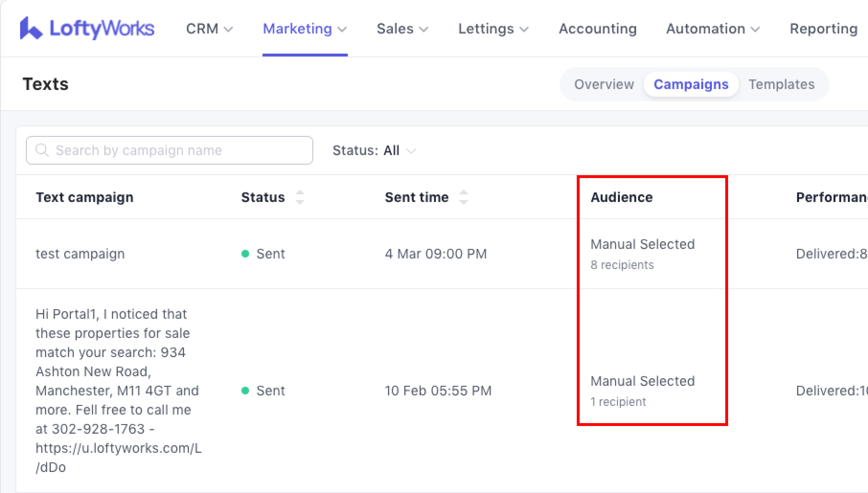This screenshot has width=868, height=493.
Task: Open the Status: All filter
Action: 374,151
